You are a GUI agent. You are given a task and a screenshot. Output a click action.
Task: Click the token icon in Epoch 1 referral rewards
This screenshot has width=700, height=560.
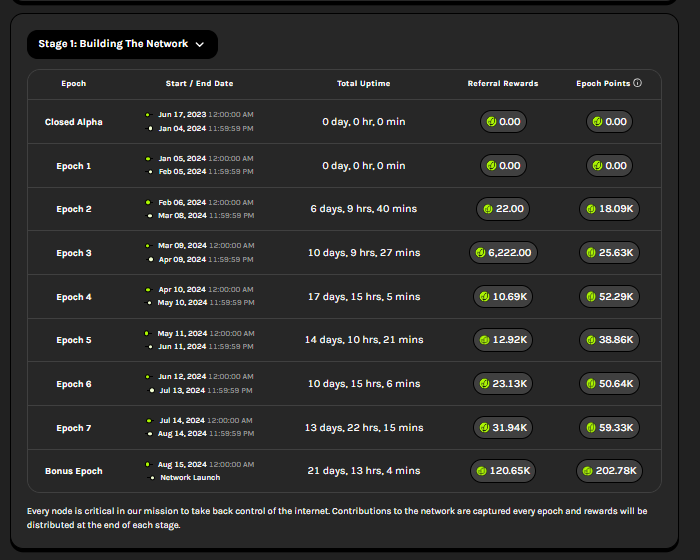[492, 166]
